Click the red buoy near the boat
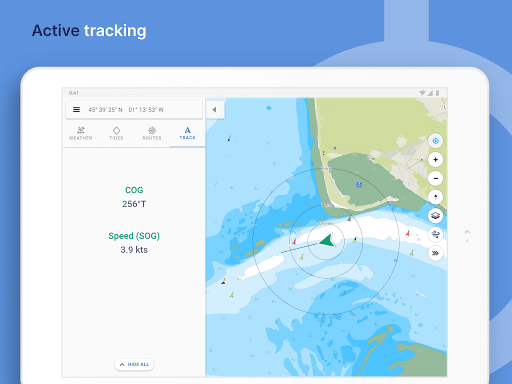Viewport: 512px width, 384px height. pyautogui.click(x=294, y=241)
